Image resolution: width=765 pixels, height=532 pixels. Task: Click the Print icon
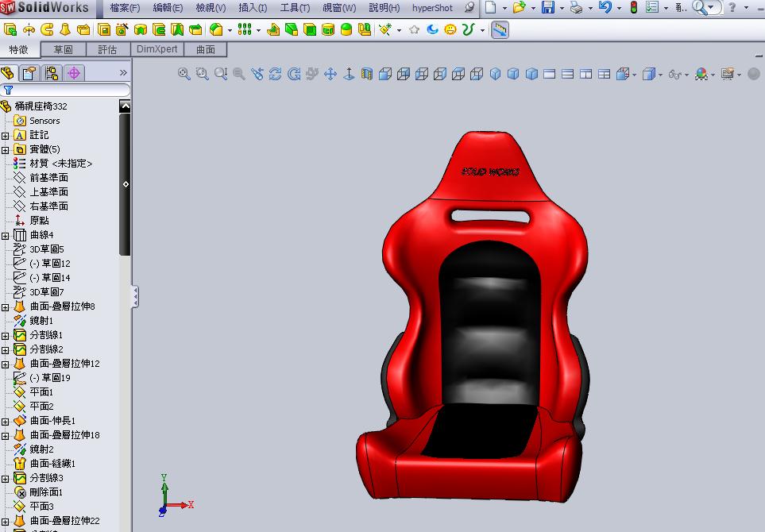click(x=576, y=7)
